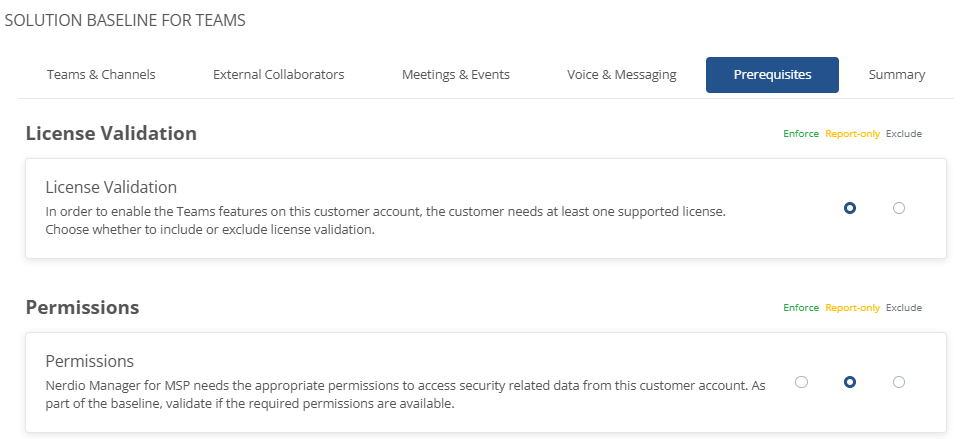Click Exclude label in License Validation header
The image size is (962, 439).
904,134
